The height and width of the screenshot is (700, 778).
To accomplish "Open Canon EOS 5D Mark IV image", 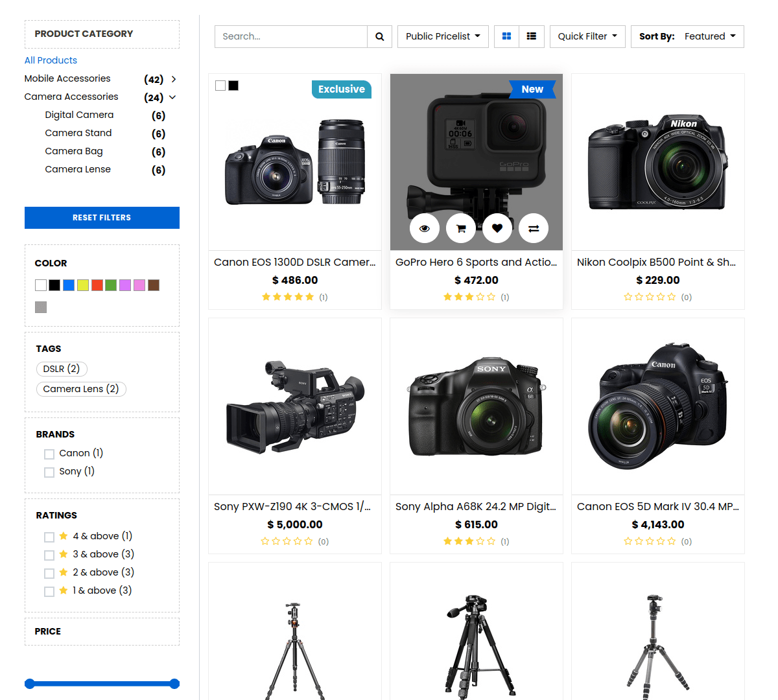I will click(x=658, y=406).
